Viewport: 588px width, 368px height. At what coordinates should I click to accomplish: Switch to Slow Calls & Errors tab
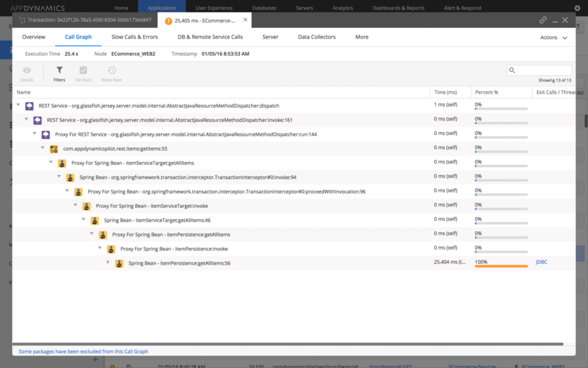point(135,37)
